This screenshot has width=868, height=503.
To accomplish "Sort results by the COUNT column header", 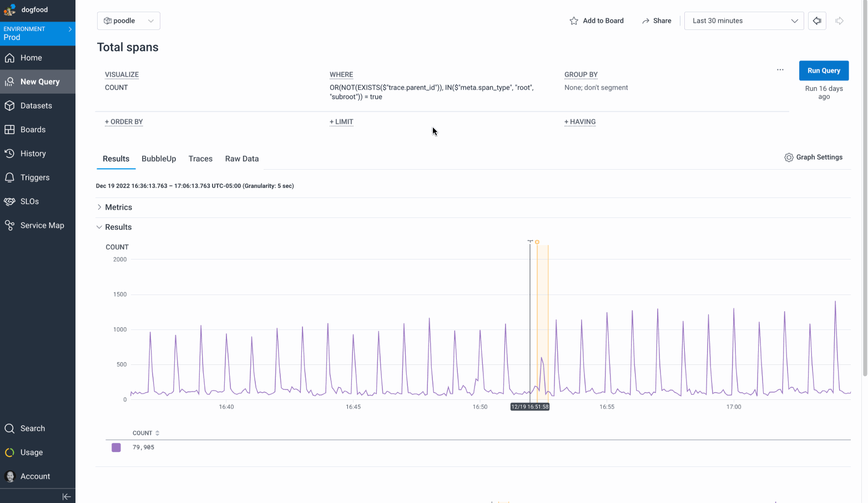I will (x=146, y=433).
